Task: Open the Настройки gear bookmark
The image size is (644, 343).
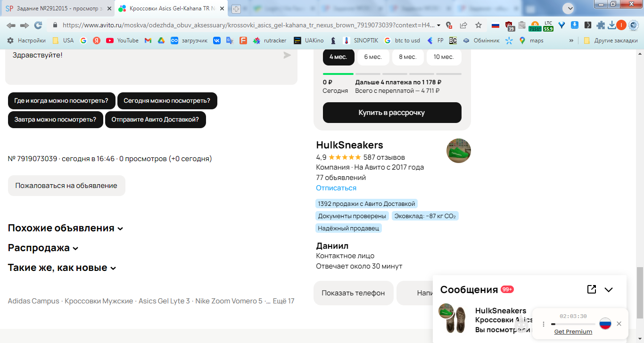Action: (x=26, y=41)
